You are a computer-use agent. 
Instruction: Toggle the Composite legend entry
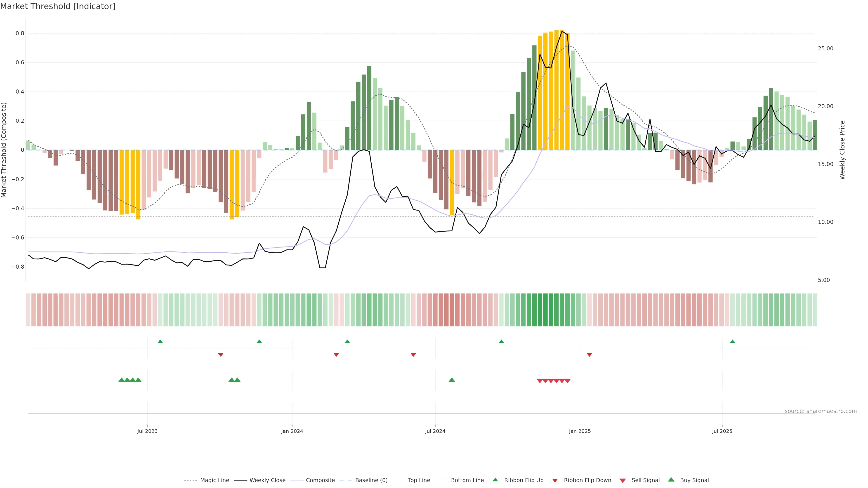point(320,480)
